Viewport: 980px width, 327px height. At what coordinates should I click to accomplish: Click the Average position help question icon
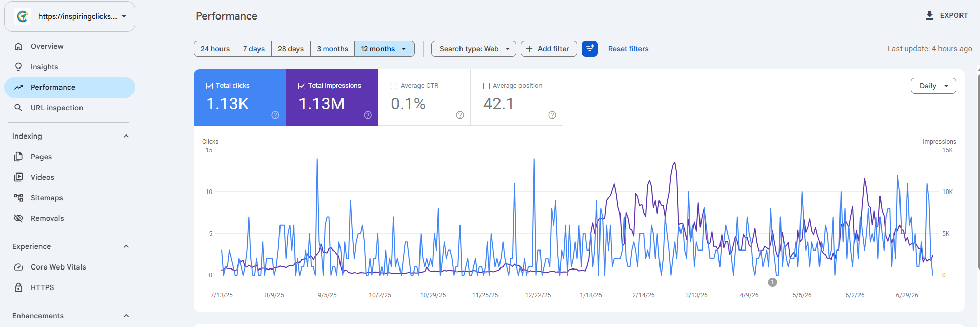pyautogui.click(x=552, y=115)
